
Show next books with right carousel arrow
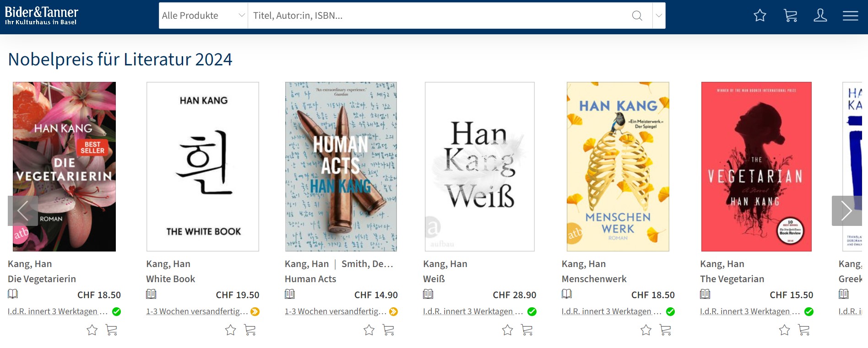pos(846,211)
